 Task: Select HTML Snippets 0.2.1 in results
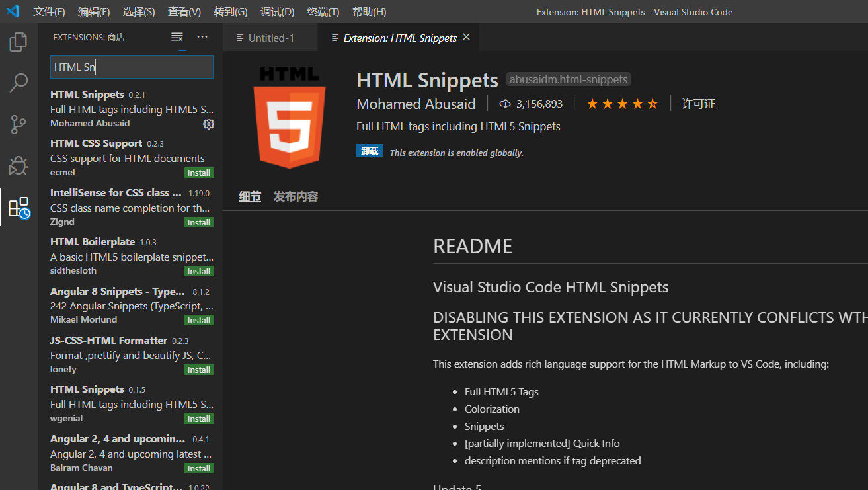[132, 108]
